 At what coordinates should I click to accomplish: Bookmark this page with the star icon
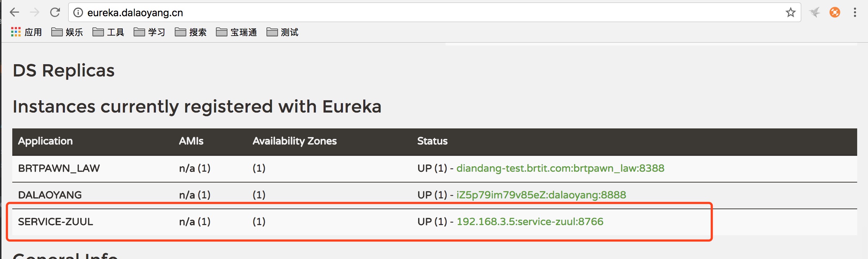pos(790,13)
